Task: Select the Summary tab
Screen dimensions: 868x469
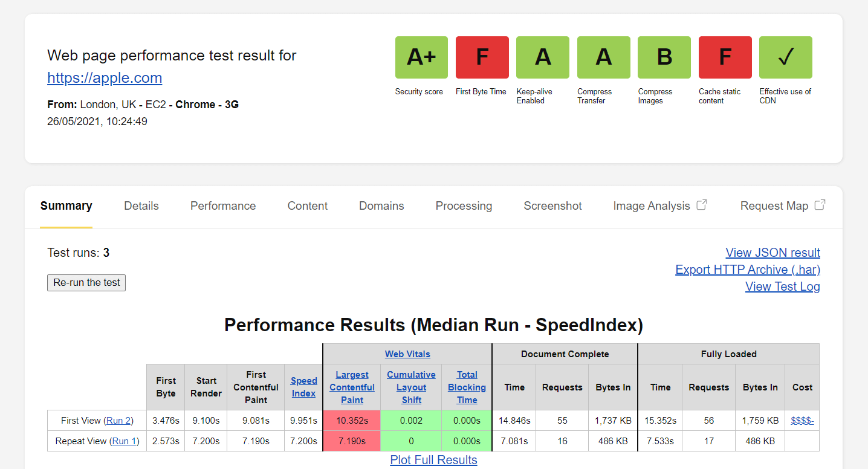Action: pos(66,205)
